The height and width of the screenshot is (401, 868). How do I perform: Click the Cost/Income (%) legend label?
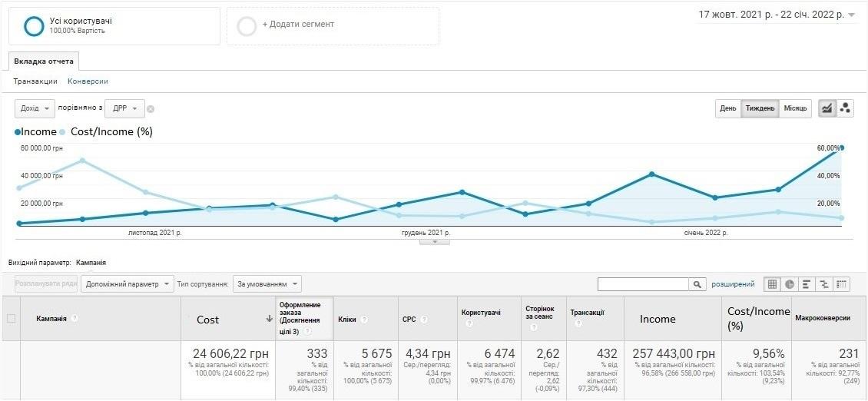point(112,132)
